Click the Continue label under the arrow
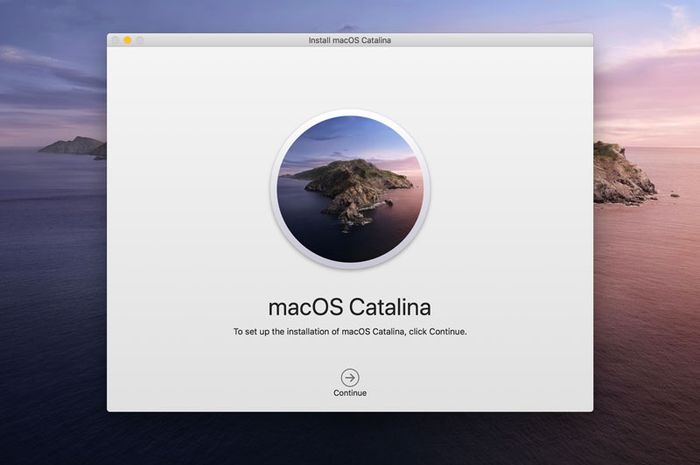Screen dimensions: 700x465 coord(350,393)
